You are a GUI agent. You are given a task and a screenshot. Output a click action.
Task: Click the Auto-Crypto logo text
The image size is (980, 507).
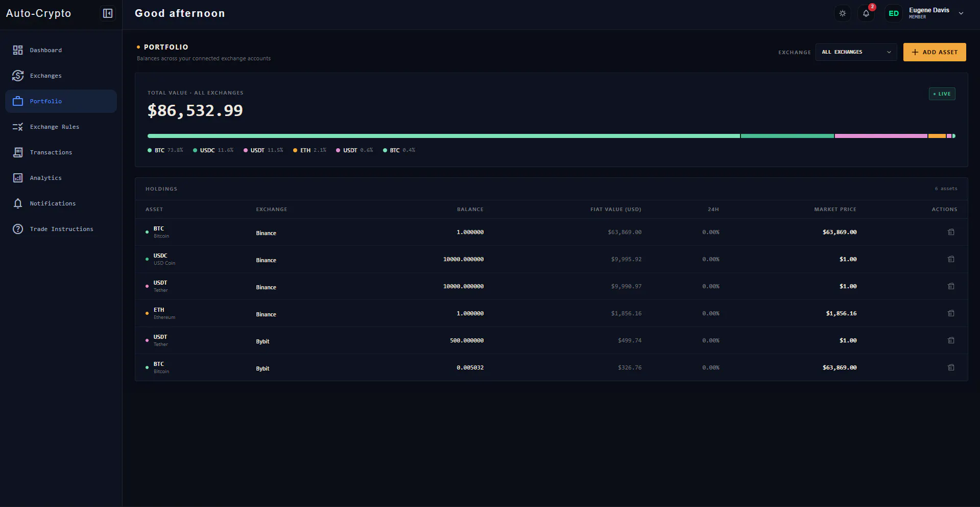pyautogui.click(x=38, y=13)
